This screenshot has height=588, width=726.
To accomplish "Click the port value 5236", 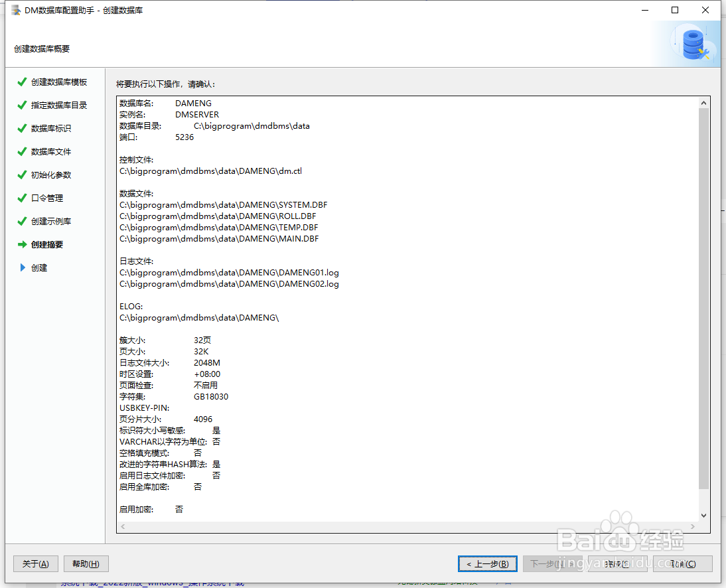I will tap(184, 137).
